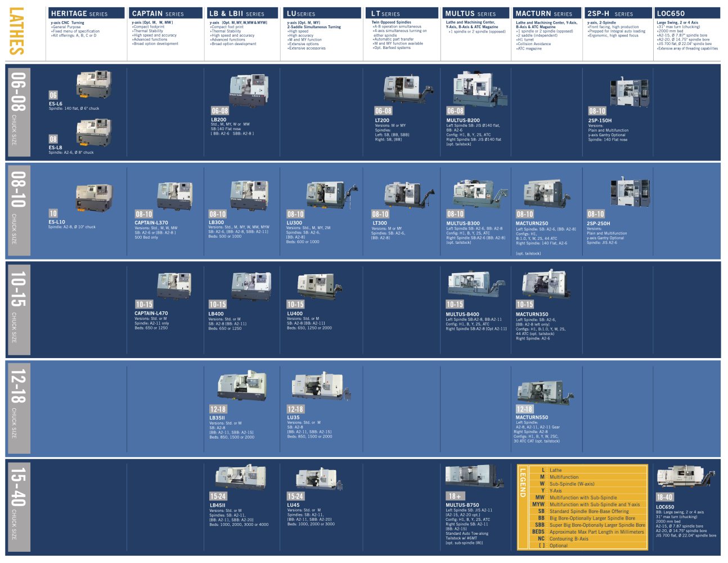Image resolution: width=728 pixels, height=563 pixels.
Task: Click the LU35 lathe image
Action: click(321, 387)
